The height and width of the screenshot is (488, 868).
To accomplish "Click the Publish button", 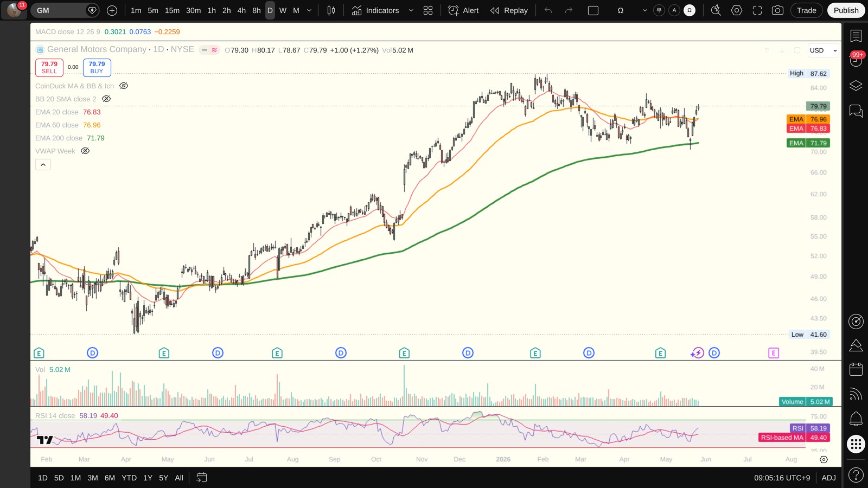I will click(x=846, y=10).
